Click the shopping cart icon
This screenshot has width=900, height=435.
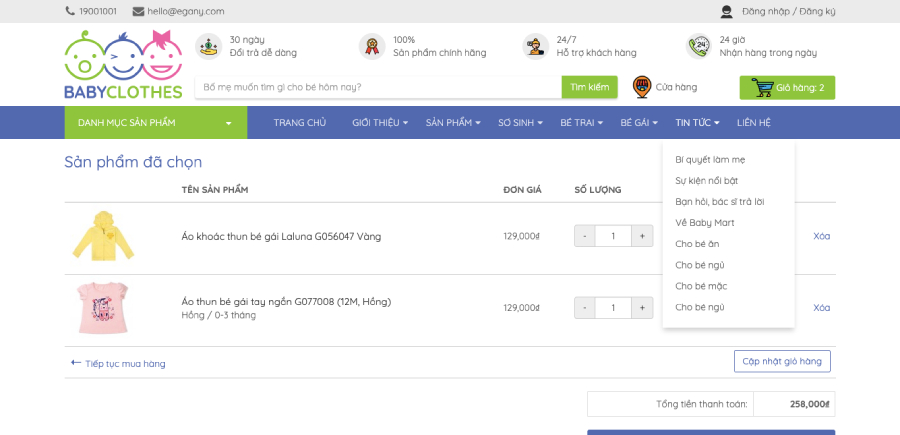763,88
